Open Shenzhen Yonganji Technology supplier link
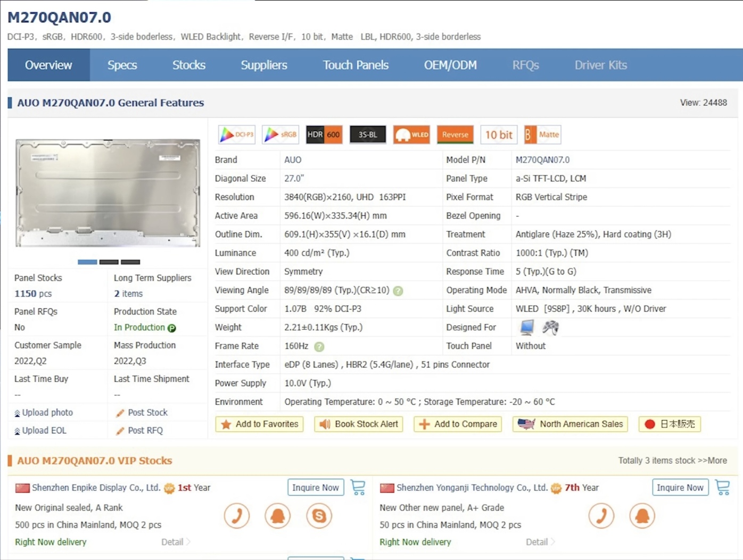 tap(472, 488)
